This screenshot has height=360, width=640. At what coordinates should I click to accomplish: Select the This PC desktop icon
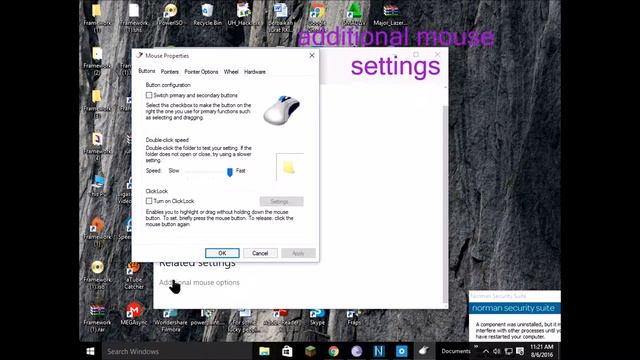(x=98, y=186)
